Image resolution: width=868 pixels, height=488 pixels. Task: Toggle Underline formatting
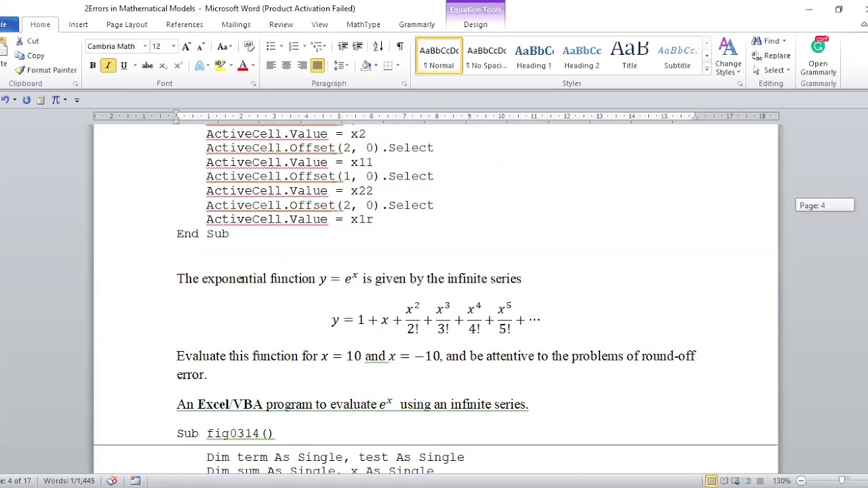click(123, 66)
